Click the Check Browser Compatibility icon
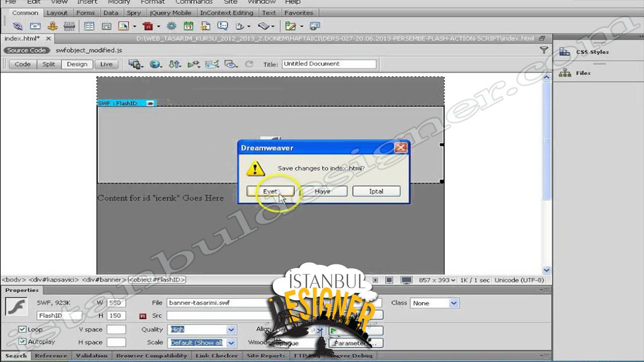This screenshot has height=362, width=644. tap(212, 64)
